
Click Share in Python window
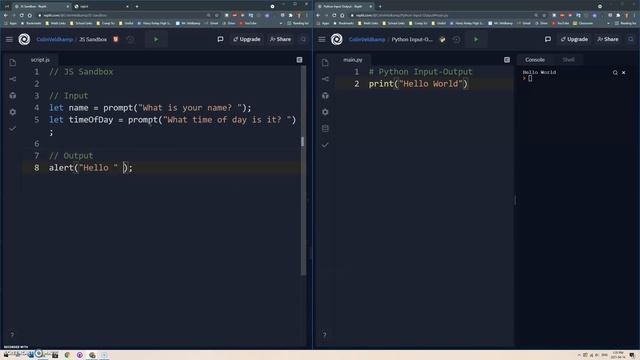coord(608,39)
